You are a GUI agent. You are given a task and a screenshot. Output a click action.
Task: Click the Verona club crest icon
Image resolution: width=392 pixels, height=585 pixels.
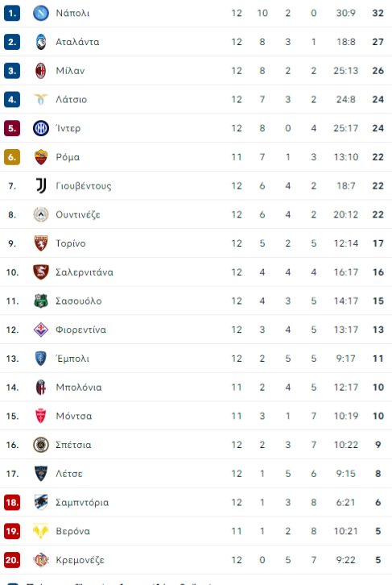coord(40,531)
